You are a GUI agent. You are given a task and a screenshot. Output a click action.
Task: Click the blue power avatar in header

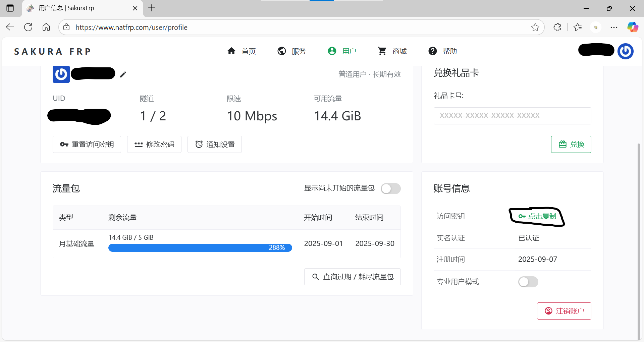(x=625, y=51)
